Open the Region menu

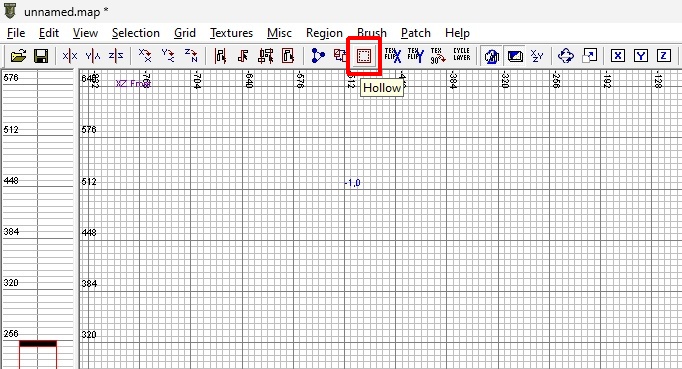click(x=324, y=33)
